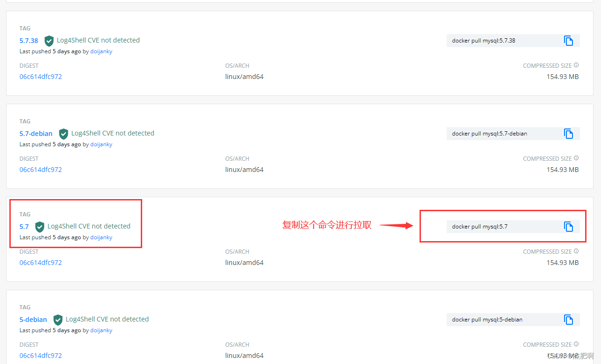The image size is (601, 364).
Task: Click compressed size info icon in 5.7-debian card
Action: click(x=576, y=158)
